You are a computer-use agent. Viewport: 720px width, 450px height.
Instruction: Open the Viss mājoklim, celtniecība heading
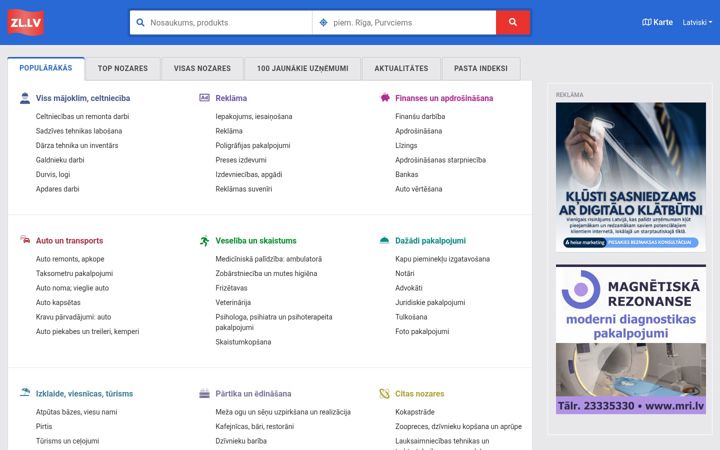[x=83, y=98]
